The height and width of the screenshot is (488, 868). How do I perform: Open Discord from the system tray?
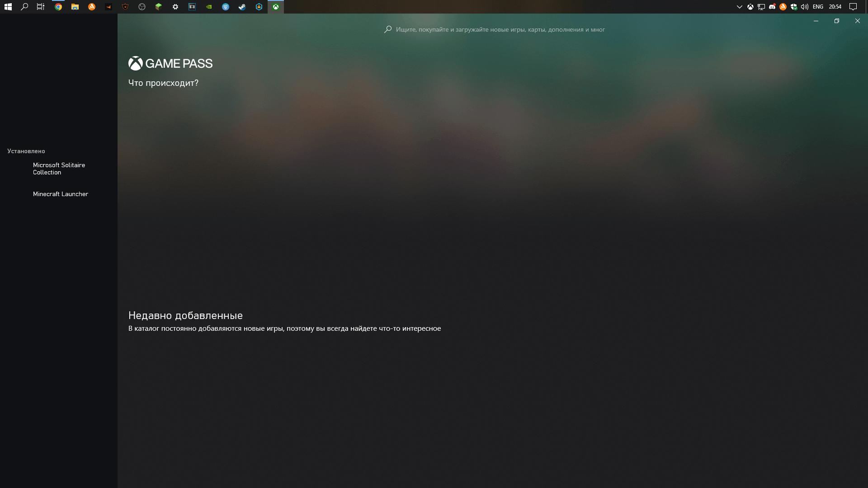(772, 7)
